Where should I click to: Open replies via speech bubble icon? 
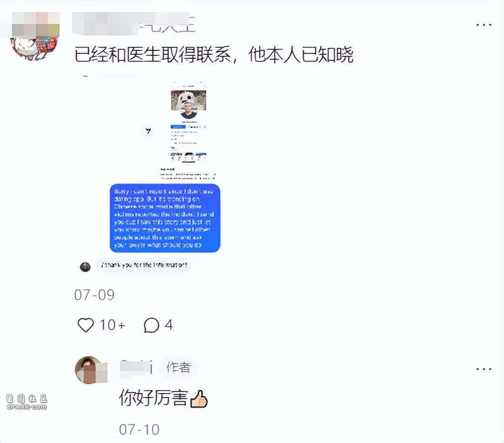pyautogui.click(x=151, y=325)
